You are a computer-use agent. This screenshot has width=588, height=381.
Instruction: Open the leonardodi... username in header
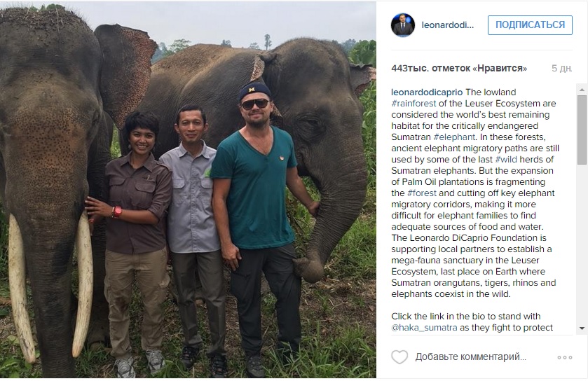click(x=448, y=25)
